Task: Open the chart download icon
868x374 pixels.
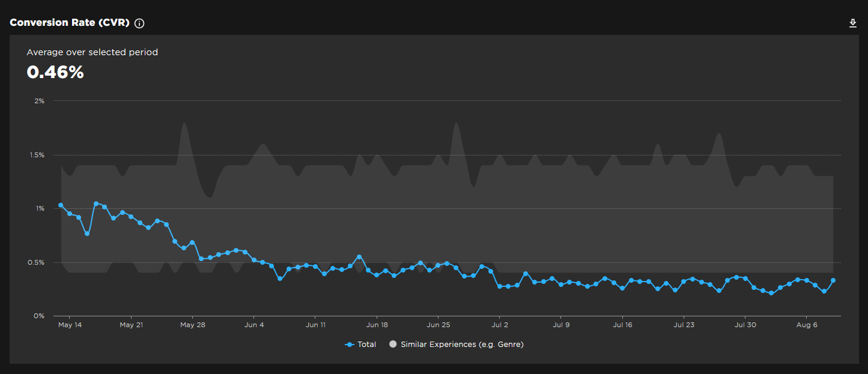Action: coord(852,23)
